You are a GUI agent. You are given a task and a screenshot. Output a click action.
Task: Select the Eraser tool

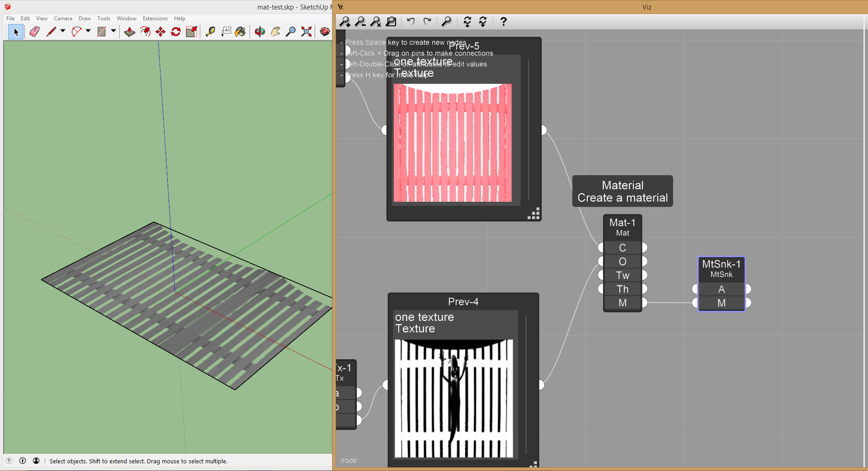[34, 32]
